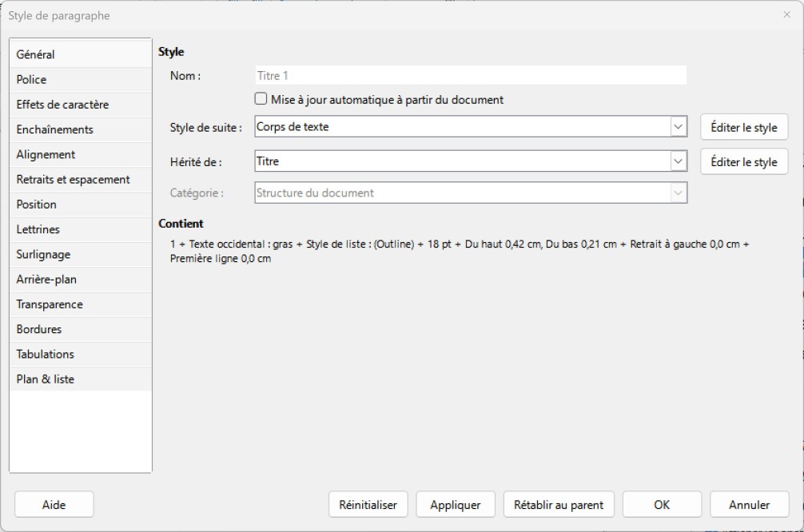
Task: Expand the Hérité de dropdown
Action: tap(679, 161)
